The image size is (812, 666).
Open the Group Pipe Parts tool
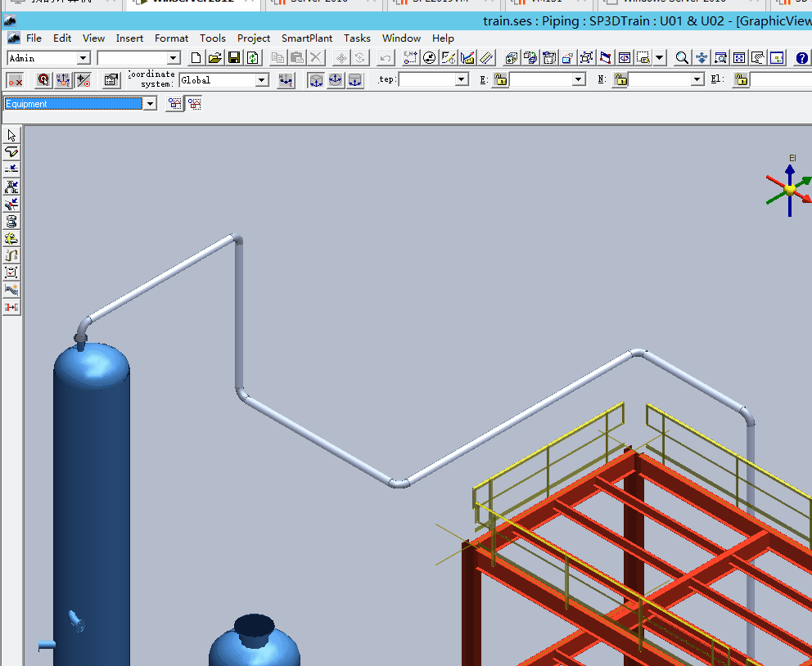point(11,272)
